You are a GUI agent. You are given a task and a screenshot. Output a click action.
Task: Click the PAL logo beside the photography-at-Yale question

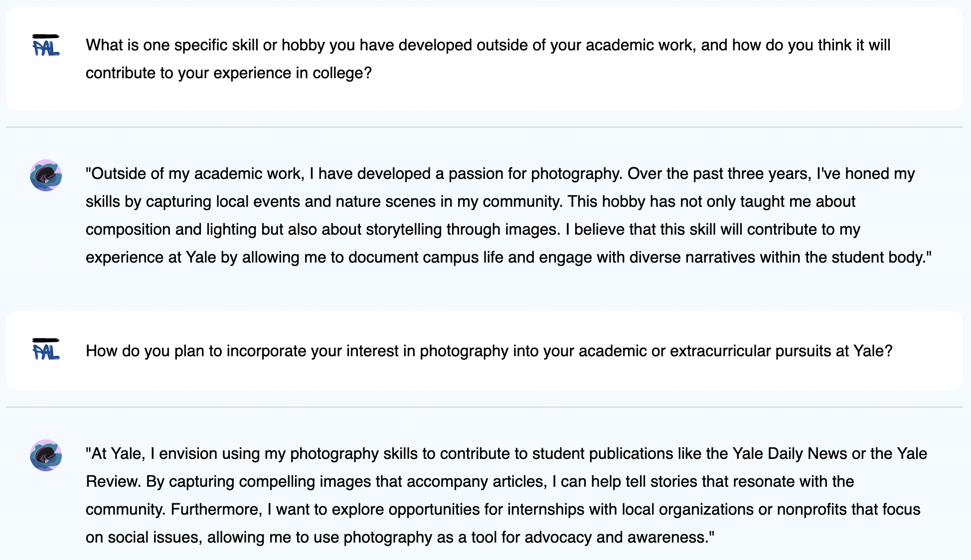[46, 349]
